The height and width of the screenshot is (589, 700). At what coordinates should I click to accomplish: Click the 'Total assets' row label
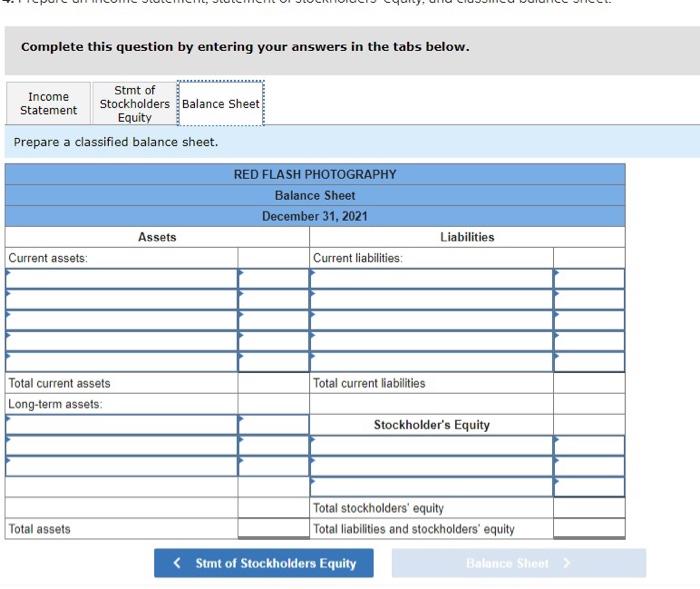pyautogui.click(x=40, y=529)
